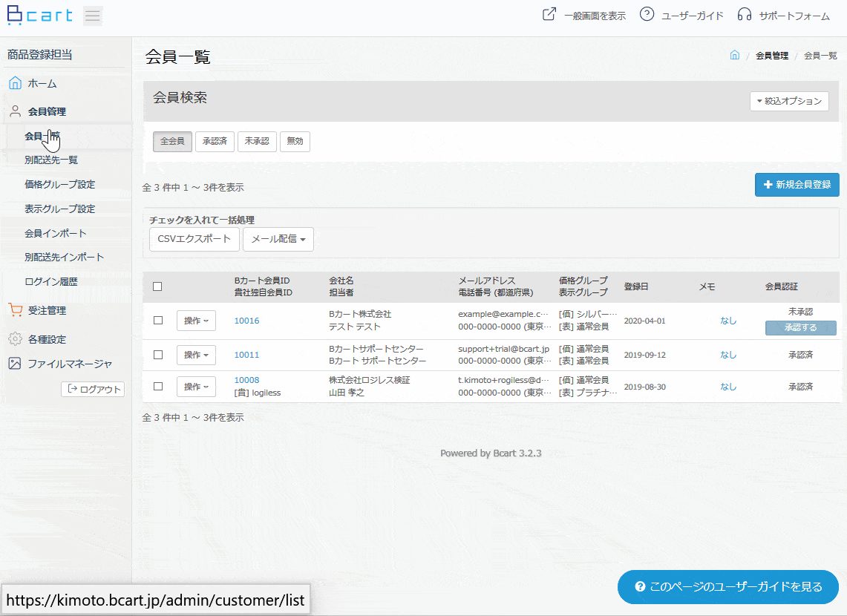Image resolution: width=847 pixels, height=616 pixels.
Task: Open 表示グループ設定 in the sidebar
Action: [60, 209]
